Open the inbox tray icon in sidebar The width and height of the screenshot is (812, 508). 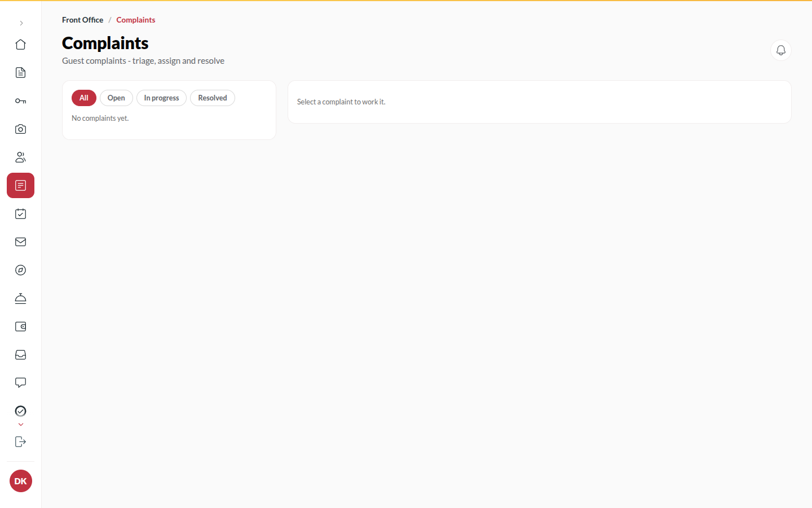click(x=21, y=355)
